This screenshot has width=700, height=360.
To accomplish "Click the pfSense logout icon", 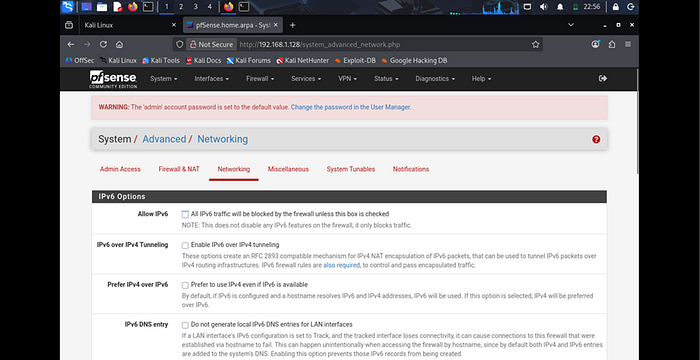I will [603, 79].
